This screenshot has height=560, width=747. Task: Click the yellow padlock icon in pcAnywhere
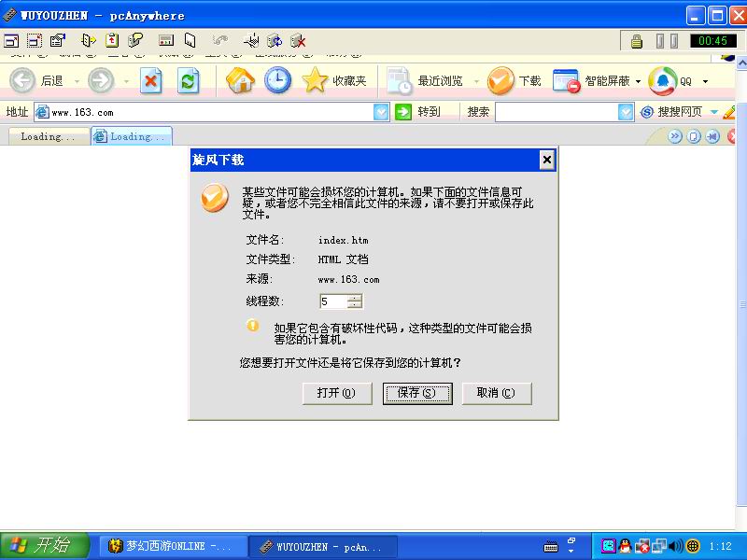637,41
